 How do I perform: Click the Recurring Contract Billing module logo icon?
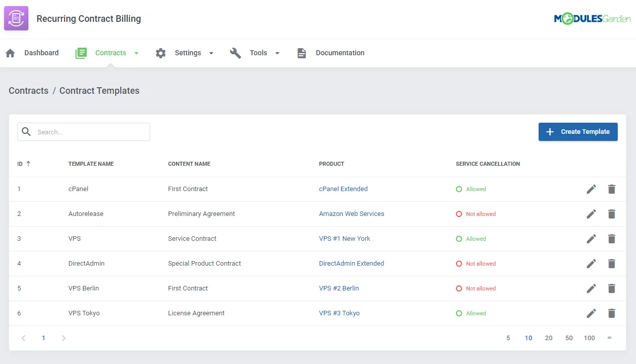point(16,19)
